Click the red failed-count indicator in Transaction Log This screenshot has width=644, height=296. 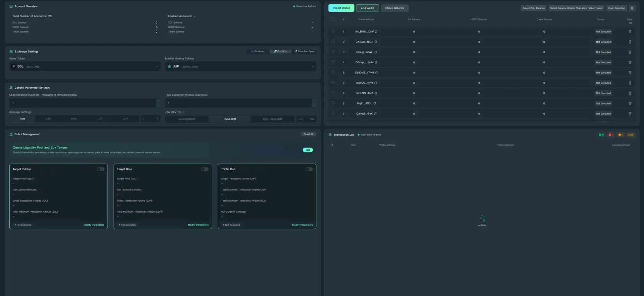pos(611,135)
